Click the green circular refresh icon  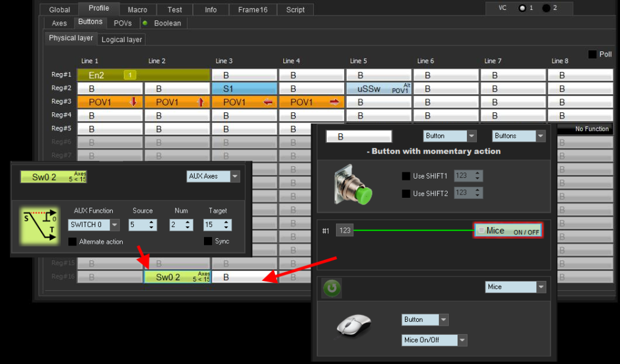332,288
